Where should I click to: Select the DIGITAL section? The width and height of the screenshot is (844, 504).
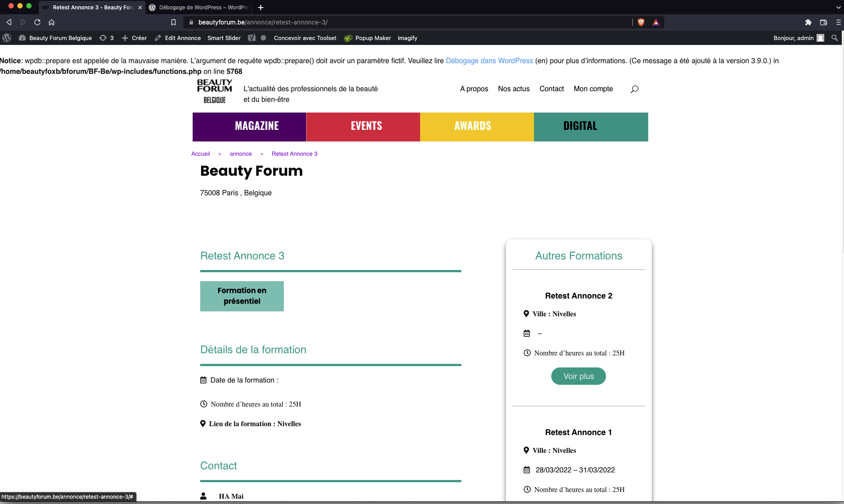click(x=591, y=127)
